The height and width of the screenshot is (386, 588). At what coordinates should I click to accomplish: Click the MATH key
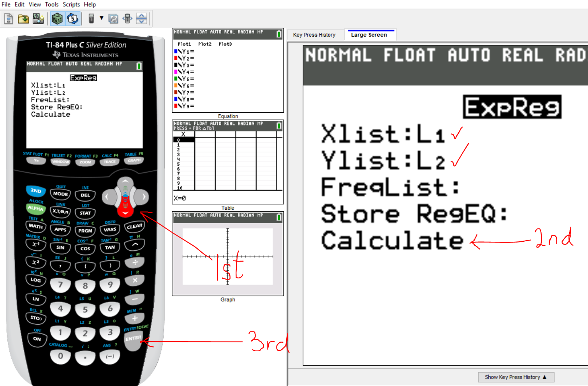pos(36,226)
